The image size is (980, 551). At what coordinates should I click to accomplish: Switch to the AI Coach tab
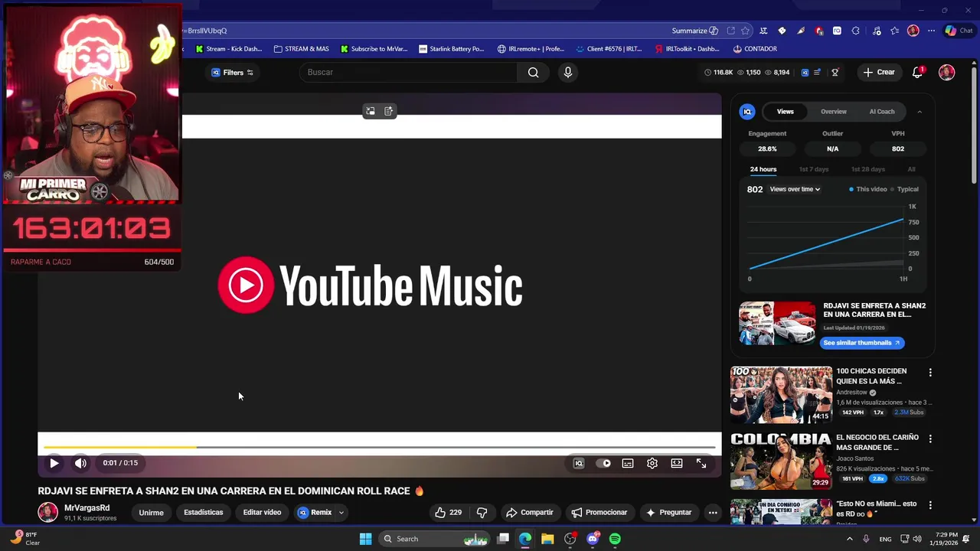pyautogui.click(x=882, y=112)
